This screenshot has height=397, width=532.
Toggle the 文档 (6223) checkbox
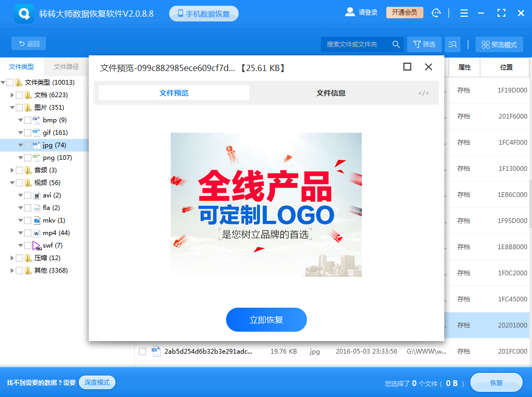click(19, 95)
